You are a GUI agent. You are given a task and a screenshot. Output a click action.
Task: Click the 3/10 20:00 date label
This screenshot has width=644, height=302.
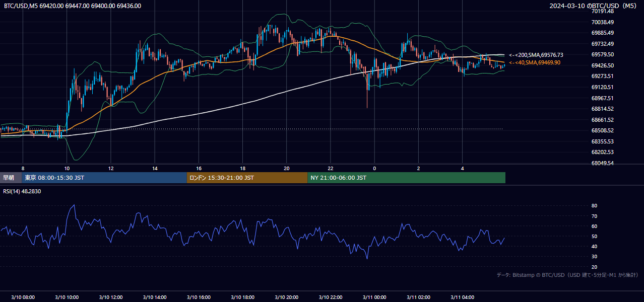click(287, 297)
